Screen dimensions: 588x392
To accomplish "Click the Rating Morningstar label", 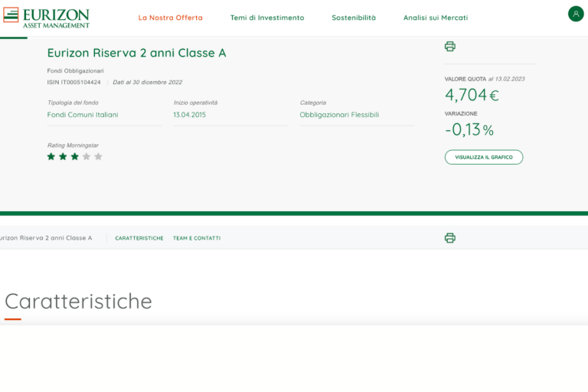I will click(x=73, y=145).
